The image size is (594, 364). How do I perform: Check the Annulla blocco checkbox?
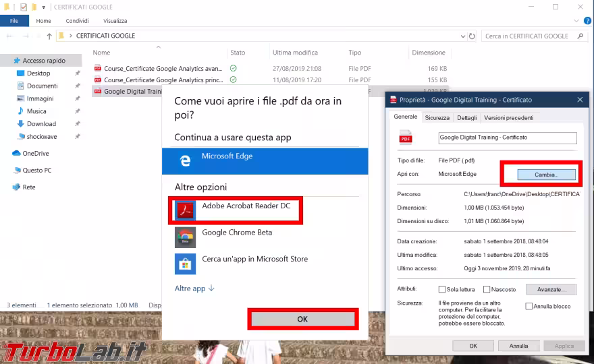tap(529, 306)
